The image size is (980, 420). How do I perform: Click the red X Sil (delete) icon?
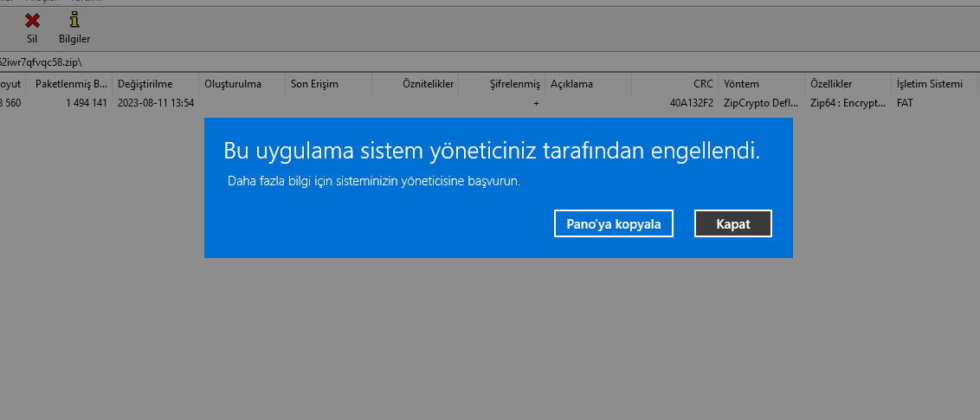(x=33, y=22)
